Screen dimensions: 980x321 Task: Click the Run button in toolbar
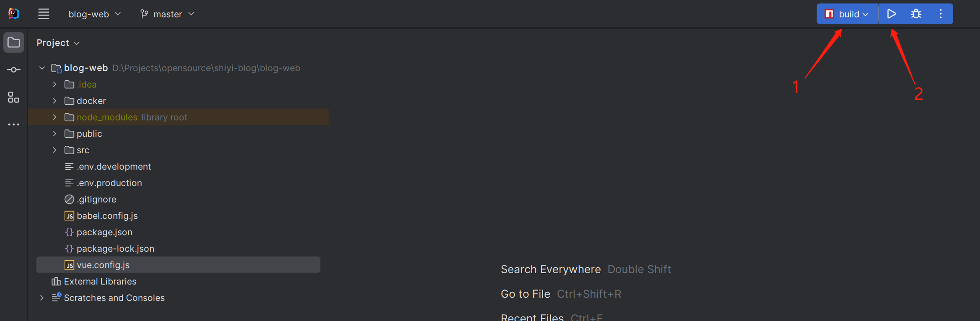(891, 14)
